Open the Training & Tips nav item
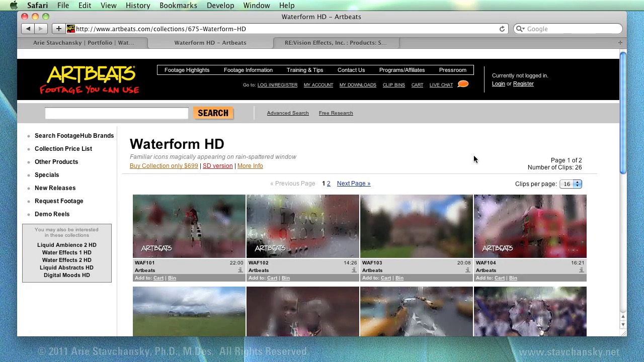644x362 pixels. (305, 70)
